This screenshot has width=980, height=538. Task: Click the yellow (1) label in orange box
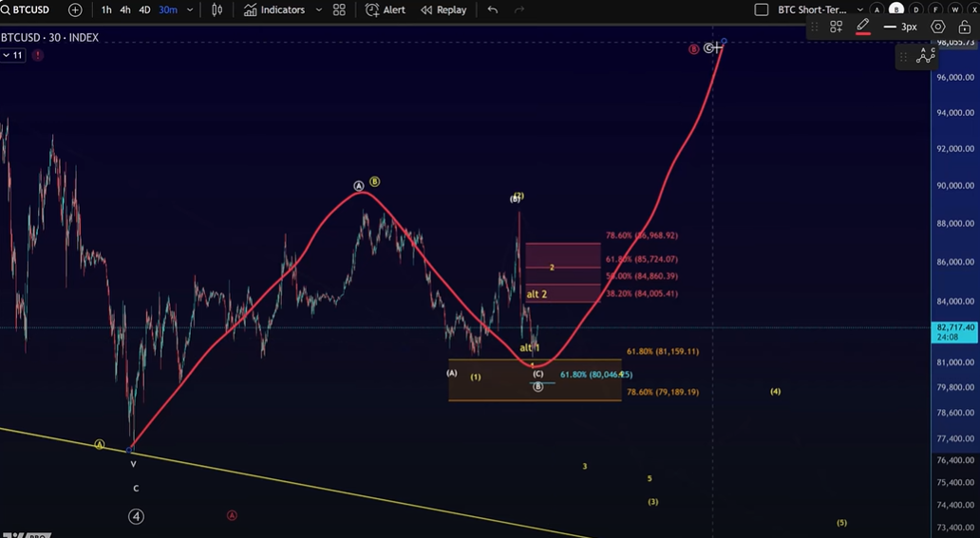click(476, 378)
